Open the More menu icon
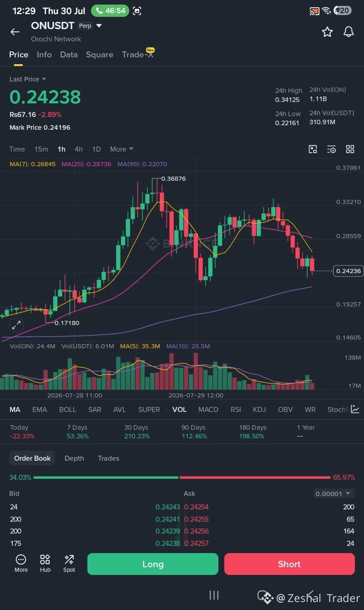 pyautogui.click(x=21, y=564)
